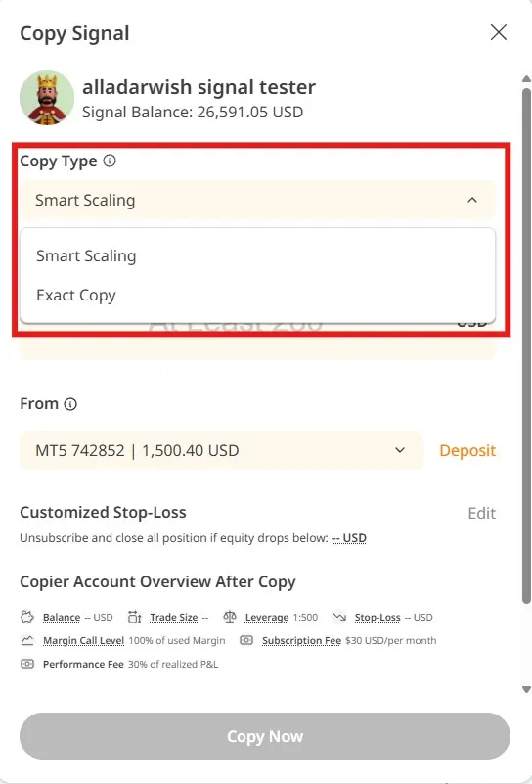This screenshot has width=532, height=784.
Task: Click the signal provider king avatar
Action: (47, 98)
